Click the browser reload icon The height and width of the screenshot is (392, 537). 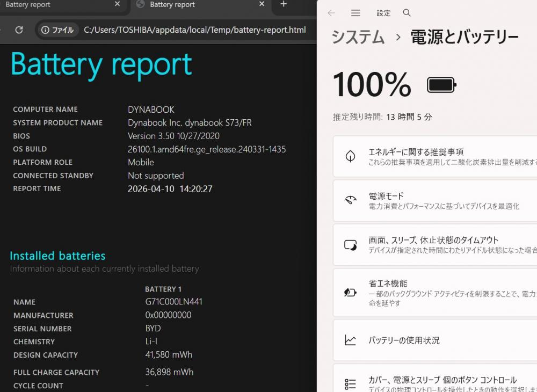[19, 30]
